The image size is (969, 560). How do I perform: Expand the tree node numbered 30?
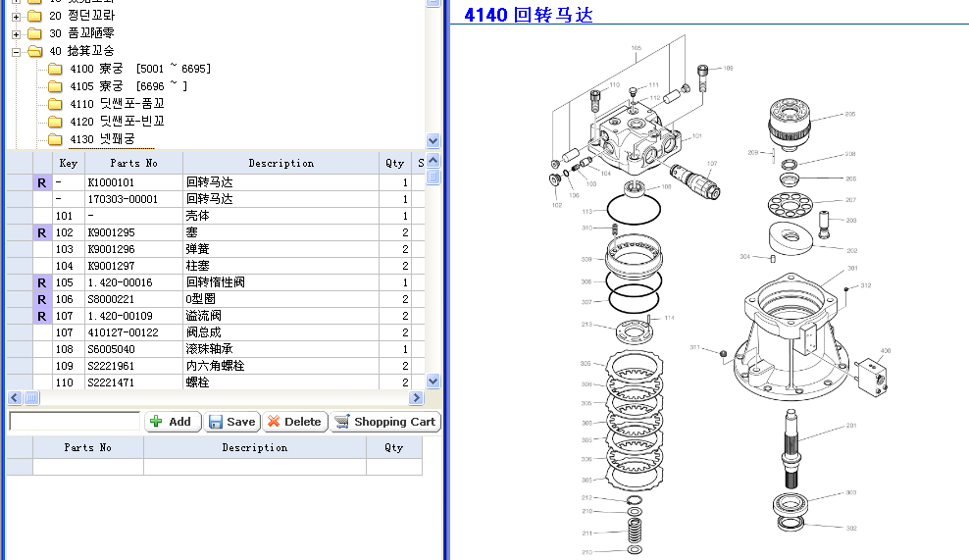17,33
